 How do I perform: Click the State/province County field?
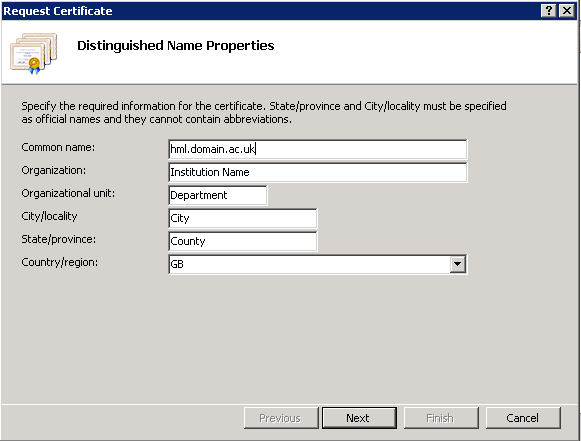[243, 241]
